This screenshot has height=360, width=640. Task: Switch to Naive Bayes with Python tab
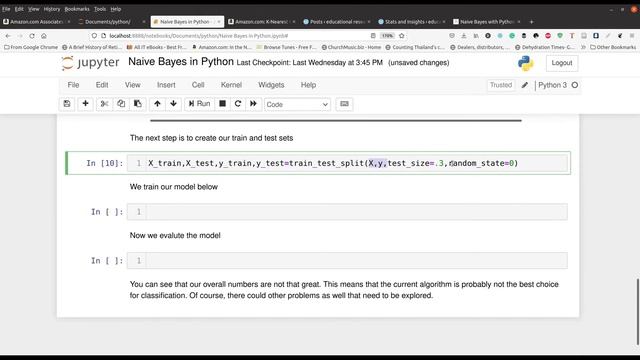pos(487,22)
